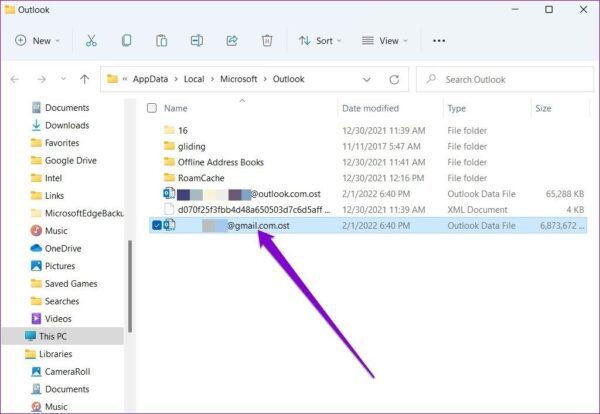Click the Share icon in toolbar

(232, 41)
